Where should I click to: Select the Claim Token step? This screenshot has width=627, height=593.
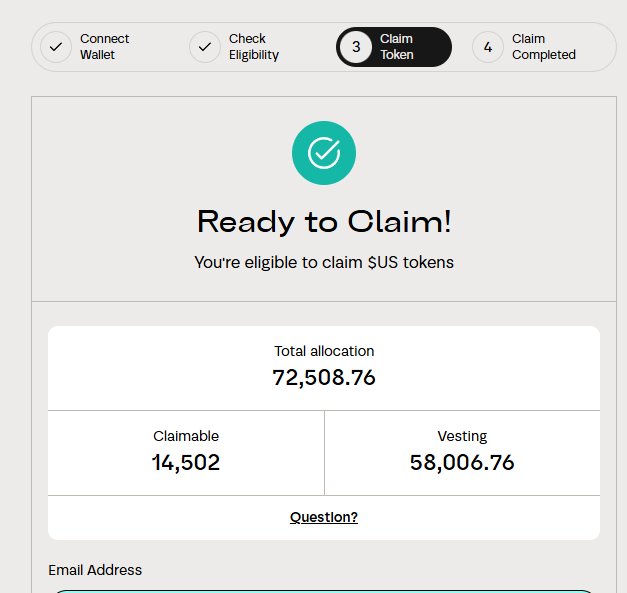pyautogui.click(x=397, y=47)
